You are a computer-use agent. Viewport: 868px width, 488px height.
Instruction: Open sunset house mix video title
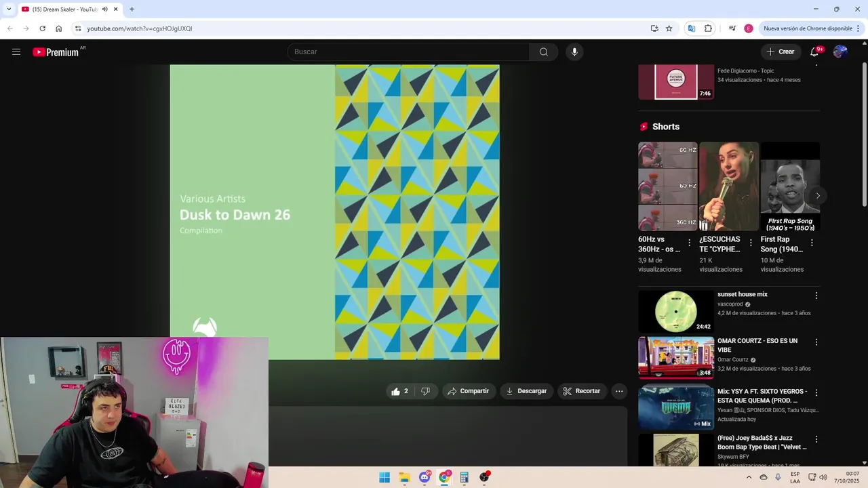tap(743, 294)
